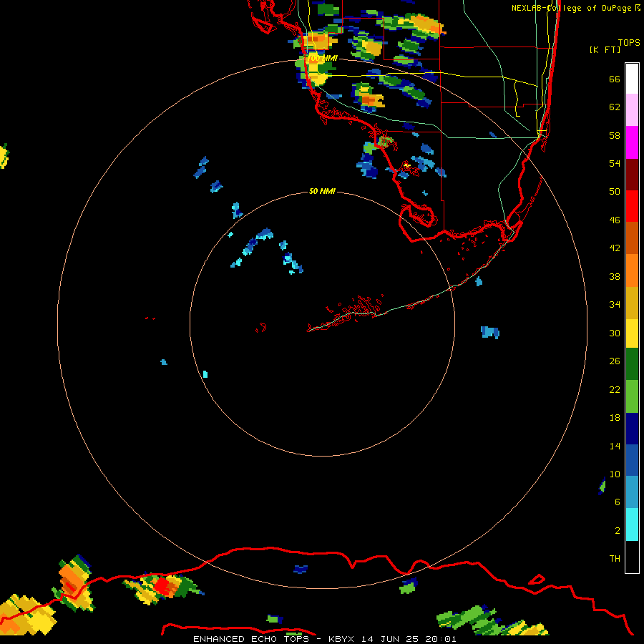This screenshot has width=644, height=644.
Task: Select the 34 value on the scale
Action: pos(615,305)
